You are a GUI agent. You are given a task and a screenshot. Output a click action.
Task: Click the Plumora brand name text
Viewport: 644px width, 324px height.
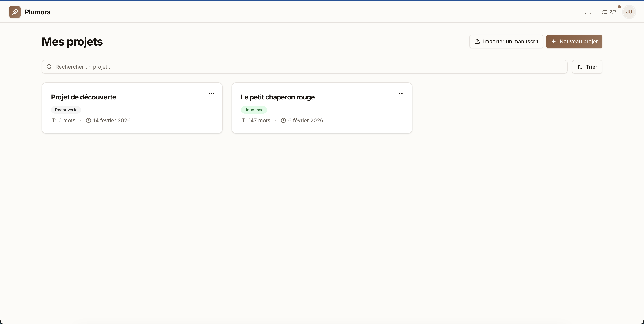click(37, 12)
